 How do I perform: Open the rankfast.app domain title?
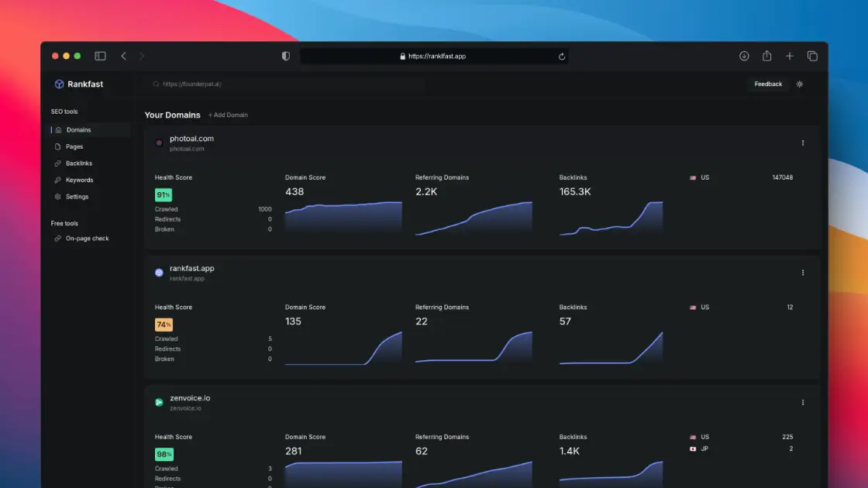click(191, 268)
